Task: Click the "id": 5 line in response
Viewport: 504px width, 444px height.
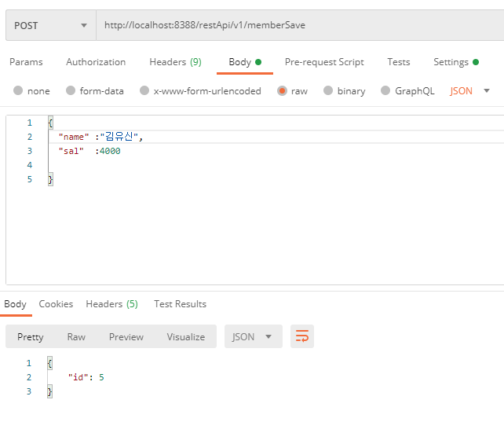Action: pos(86,377)
